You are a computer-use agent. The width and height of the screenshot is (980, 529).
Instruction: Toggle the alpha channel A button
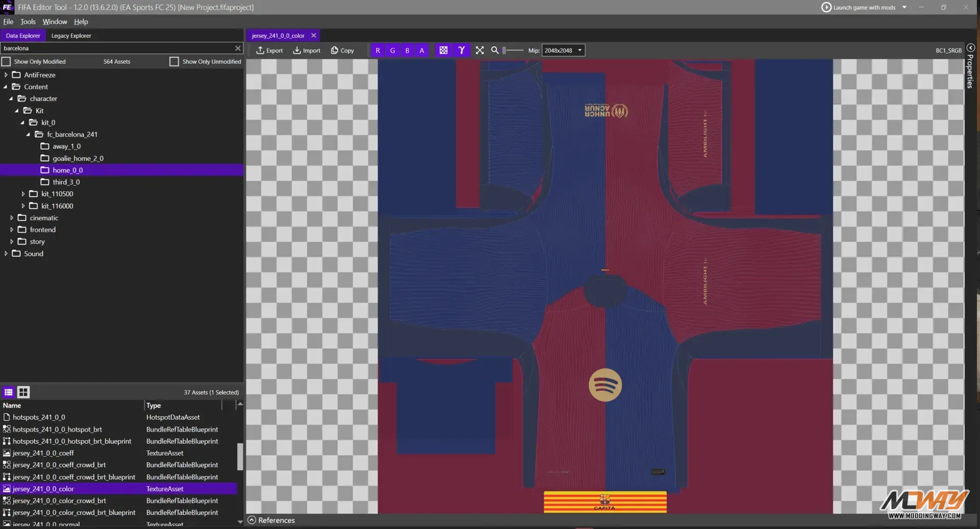(422, 51)
